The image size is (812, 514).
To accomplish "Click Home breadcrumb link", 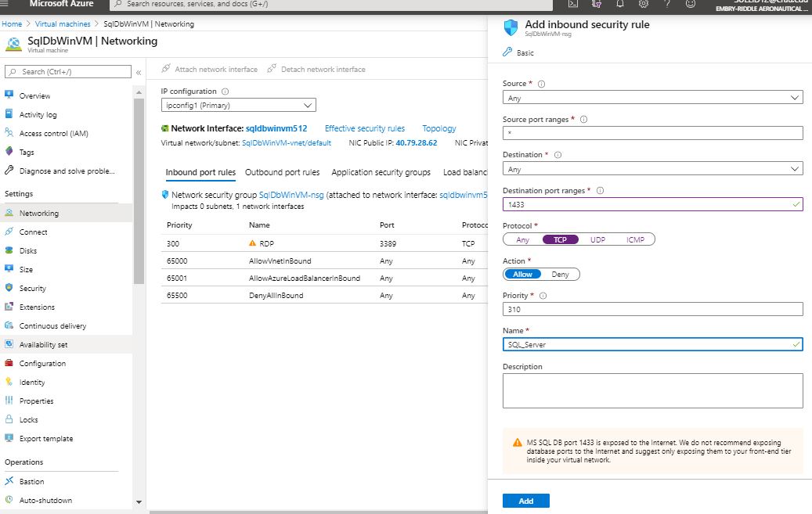I will point(12,23).
